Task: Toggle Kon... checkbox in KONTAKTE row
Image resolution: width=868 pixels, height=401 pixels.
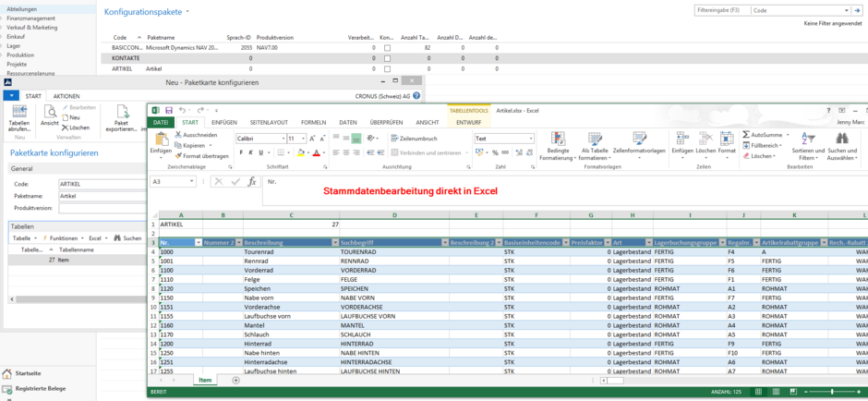Action: pyautogui.click(x=387, y=58)
